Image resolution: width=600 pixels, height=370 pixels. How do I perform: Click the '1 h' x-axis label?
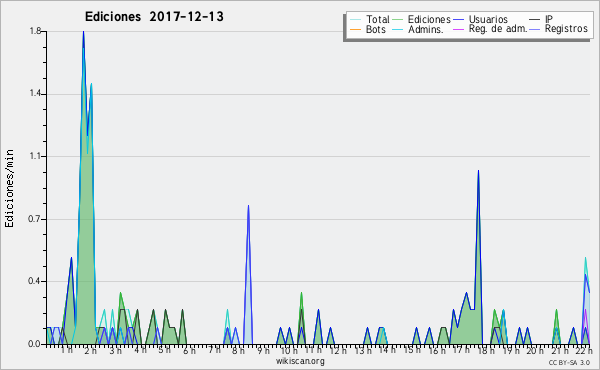pyautogui.click(x=67, y=350)
